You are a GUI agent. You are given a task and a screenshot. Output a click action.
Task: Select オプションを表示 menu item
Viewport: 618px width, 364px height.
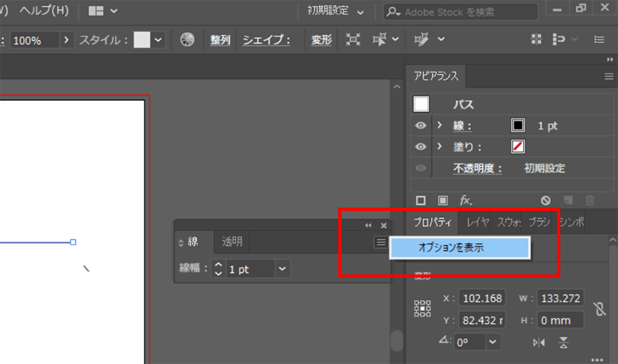(459, 248)
